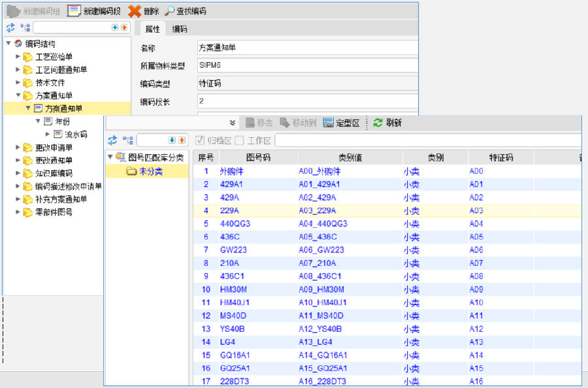Viewport: 588px width, 388px height.
Task: Click the green 刷新 refresh icon
Action: click(x=378, y=123)
